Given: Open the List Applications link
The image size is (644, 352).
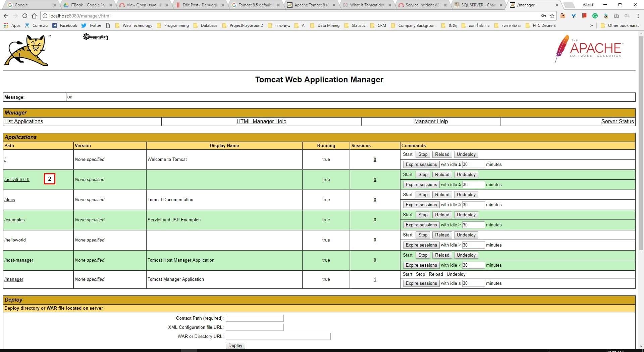Looking at the screenshot, I should (23, 122).
